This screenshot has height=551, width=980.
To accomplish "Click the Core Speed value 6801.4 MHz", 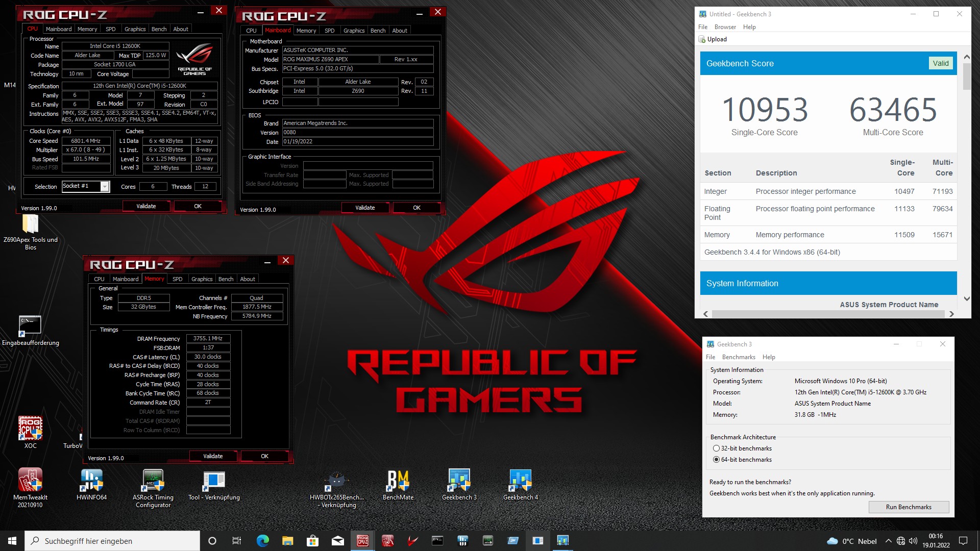I will pos(86,141).
